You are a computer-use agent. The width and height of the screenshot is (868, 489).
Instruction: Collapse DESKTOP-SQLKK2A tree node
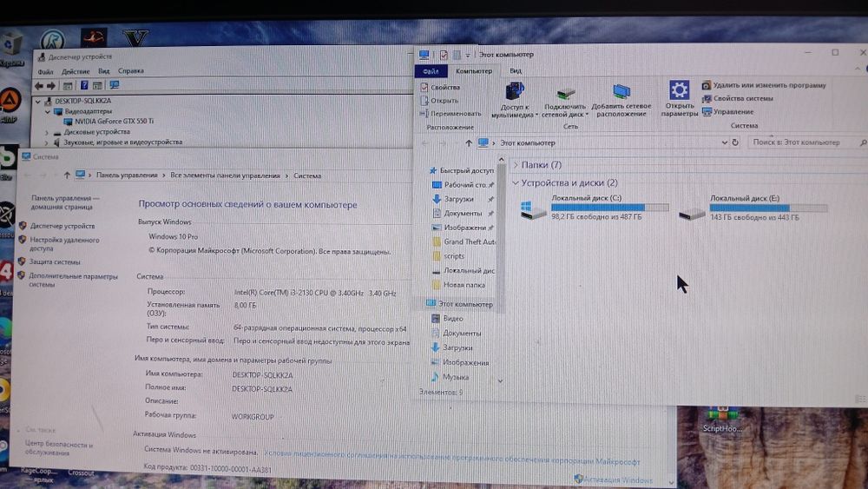coord(37,102)
